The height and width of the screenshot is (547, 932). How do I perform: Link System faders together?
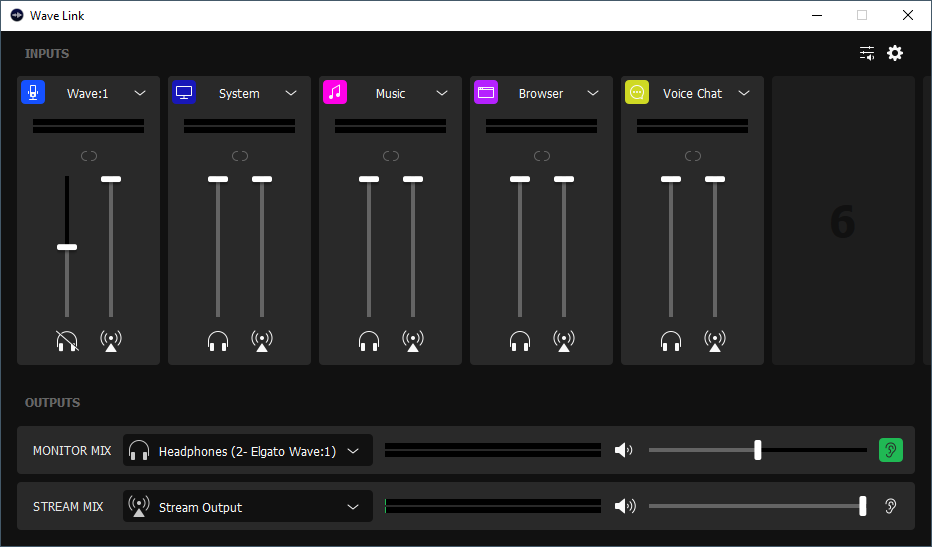240,156
